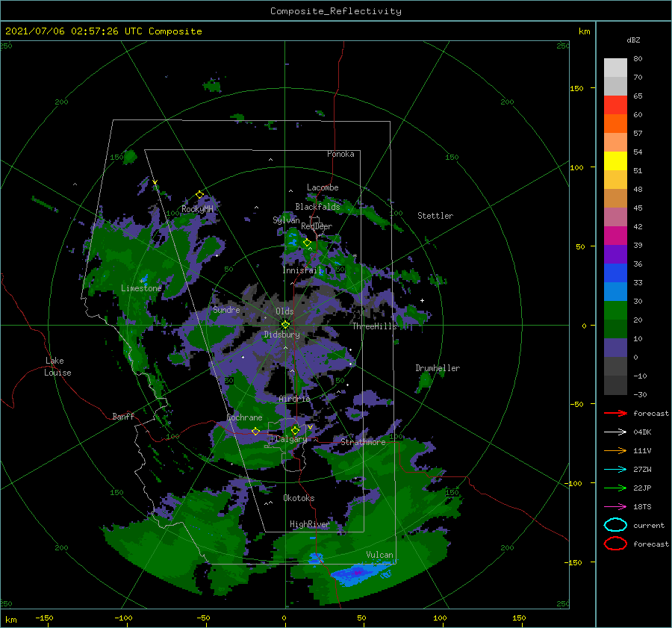Select the magenta 18TS arrow icon
Image resolution: width=672 pixels, height=628 pixels.
coord(615,507)
